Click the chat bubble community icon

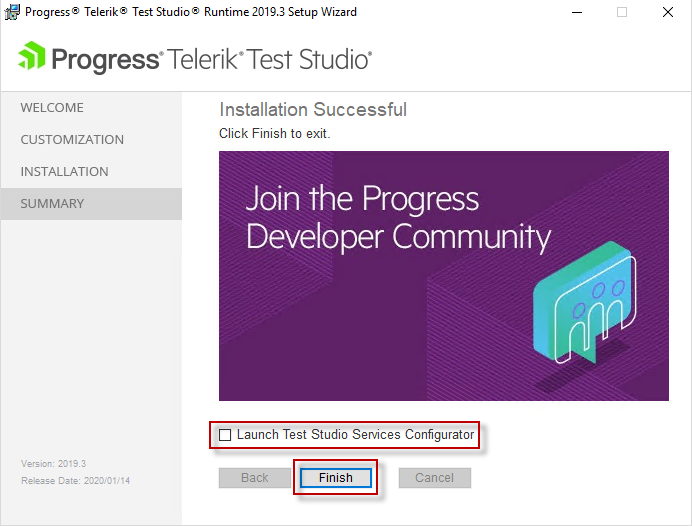pos(584,302)
